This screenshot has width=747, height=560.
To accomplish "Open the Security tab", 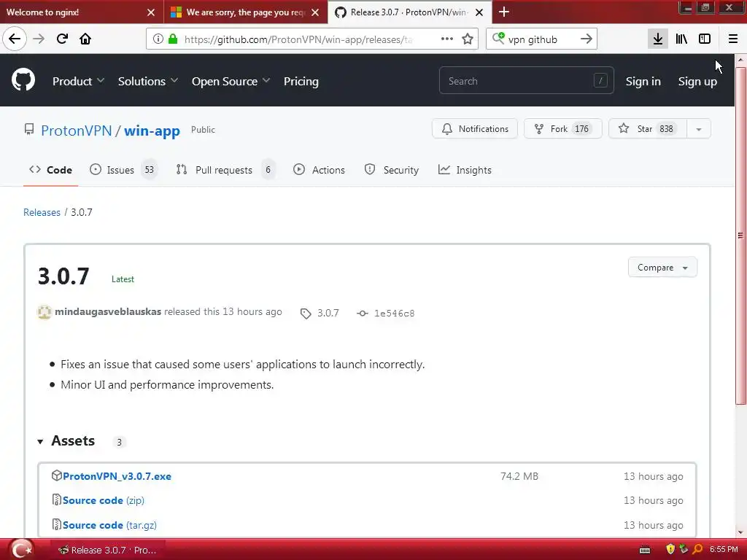I will [x=392, y=170].
